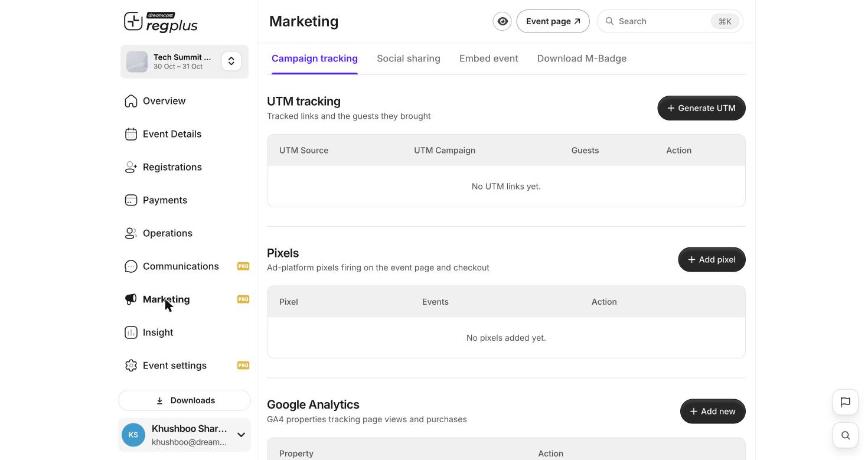
Task: Click 'No UTM links yet.' text
Action: click(x=506, y=187)
